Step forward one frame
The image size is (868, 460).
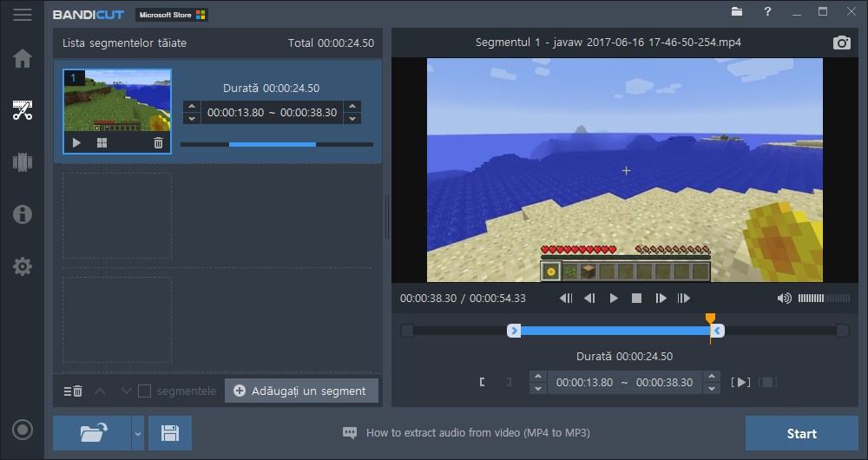click(661, 299)
